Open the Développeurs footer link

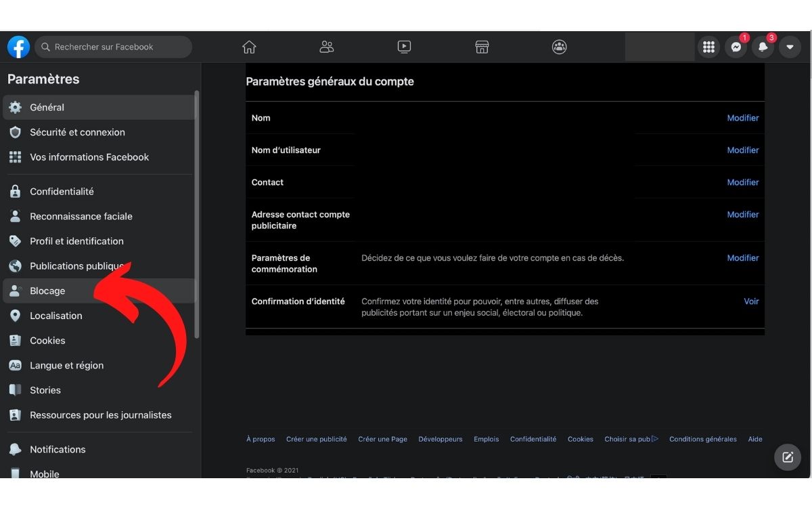click(441, 439)
